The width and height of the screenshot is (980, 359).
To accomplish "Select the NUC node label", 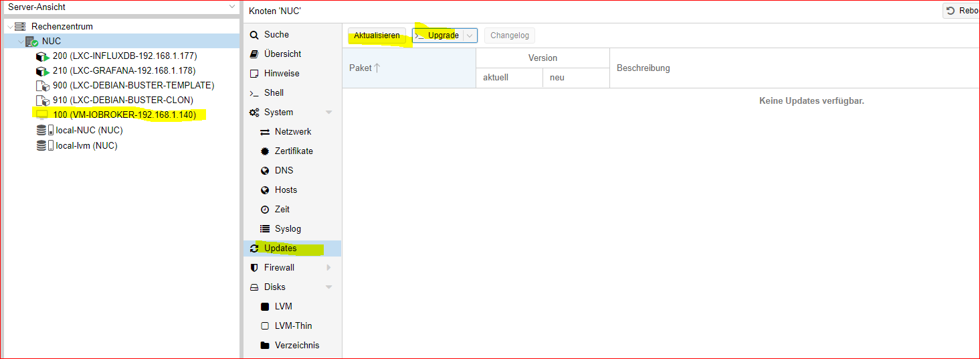I will [x=52, y=42].
